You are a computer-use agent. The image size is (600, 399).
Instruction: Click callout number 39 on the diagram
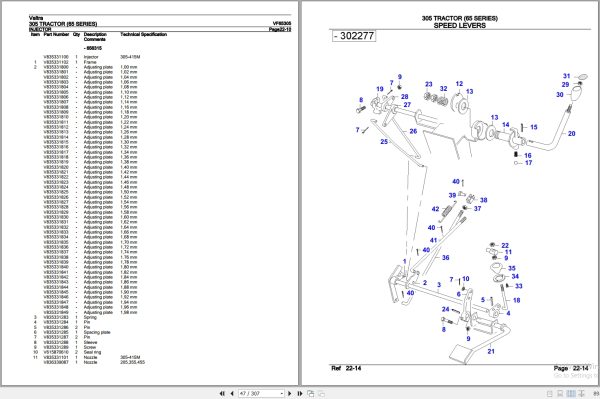click(452, 195)
